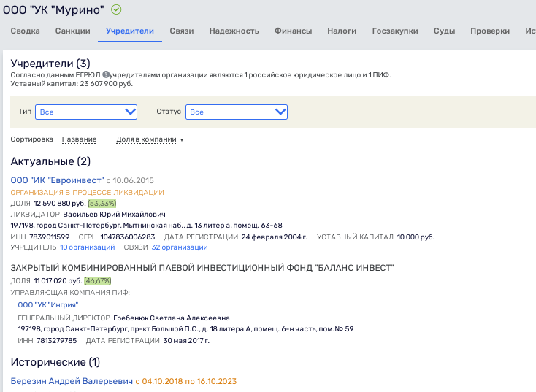Click the date 24 февраля 2004 г.
Image resolution: width=536 pixels, height=392 pixels.
point(274,237)
